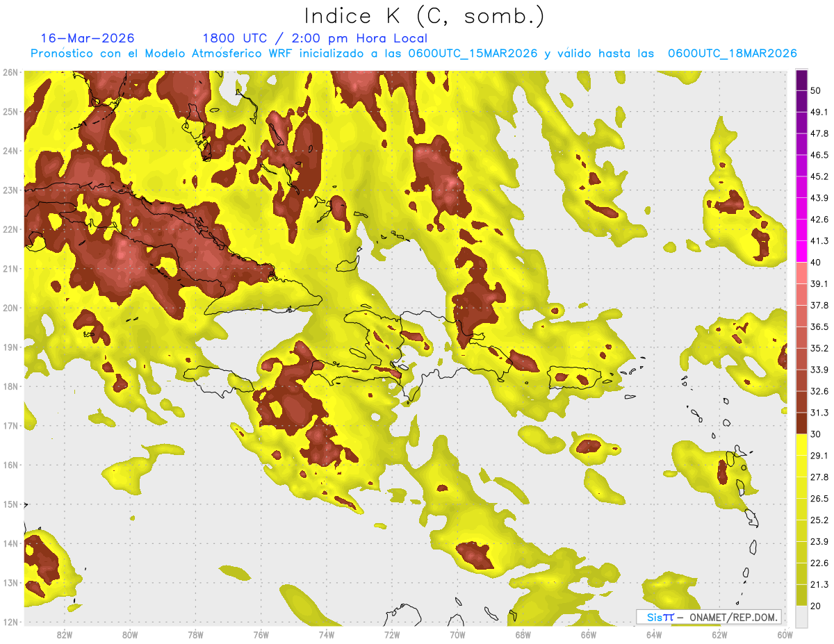
Task: Click the colorbar value '35.2'
Action: (x=820, y=348)
